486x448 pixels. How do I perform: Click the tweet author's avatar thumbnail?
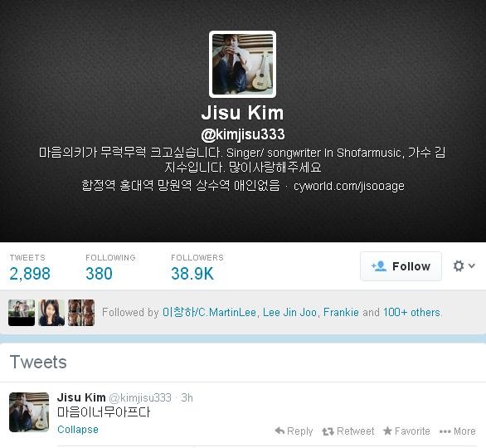point(29,412)
